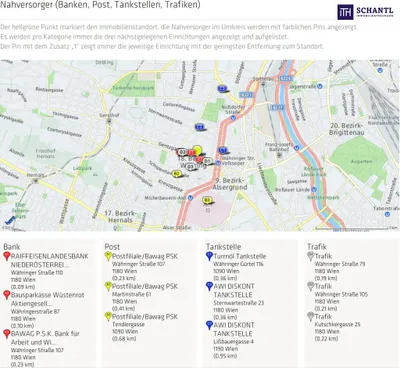This screenshot has height=368, width=400.
Task: Click the address 'Währinger Straße 79'
Action: pos(340,264)
